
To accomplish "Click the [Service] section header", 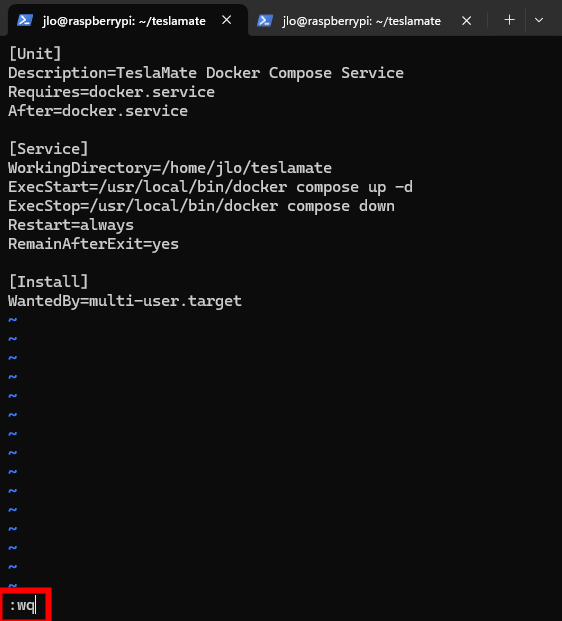I will tap(48, 149).
